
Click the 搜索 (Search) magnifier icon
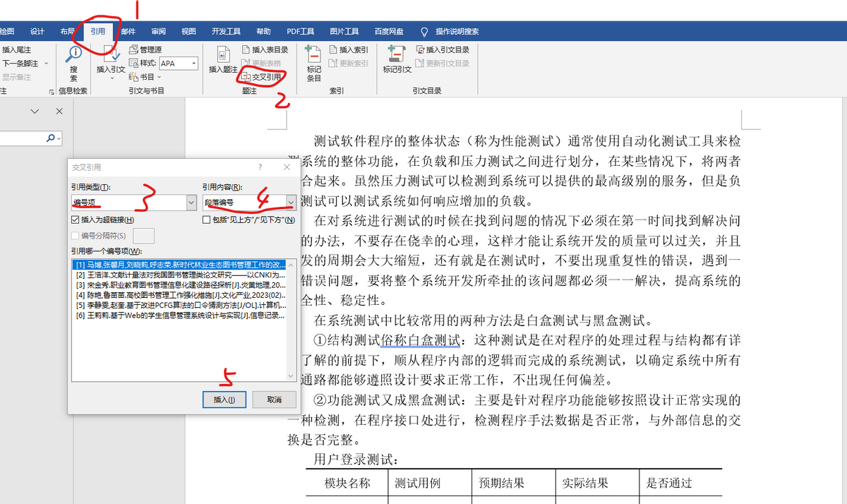73,54
